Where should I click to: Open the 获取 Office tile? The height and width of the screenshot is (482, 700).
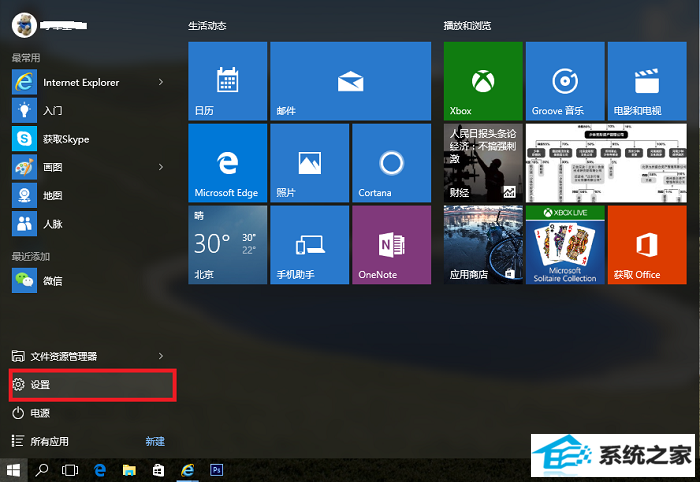coord(647,245)
